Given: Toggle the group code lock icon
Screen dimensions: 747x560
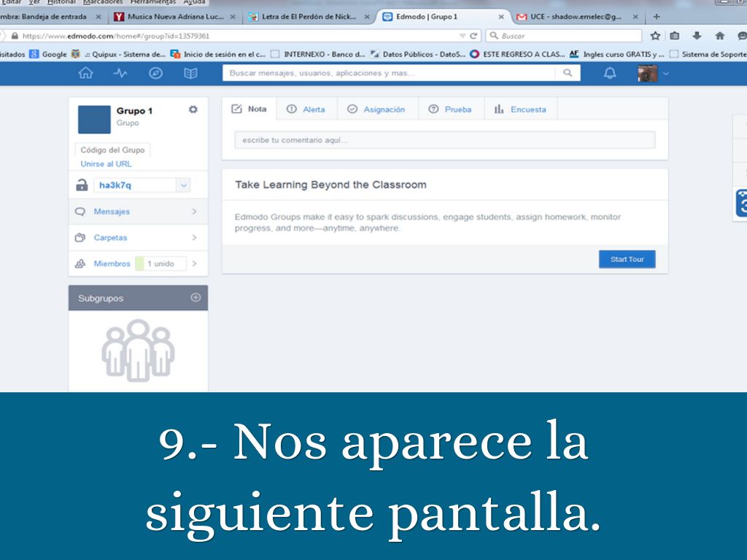Looking at the screenshot, I should (x=82, y=185).
